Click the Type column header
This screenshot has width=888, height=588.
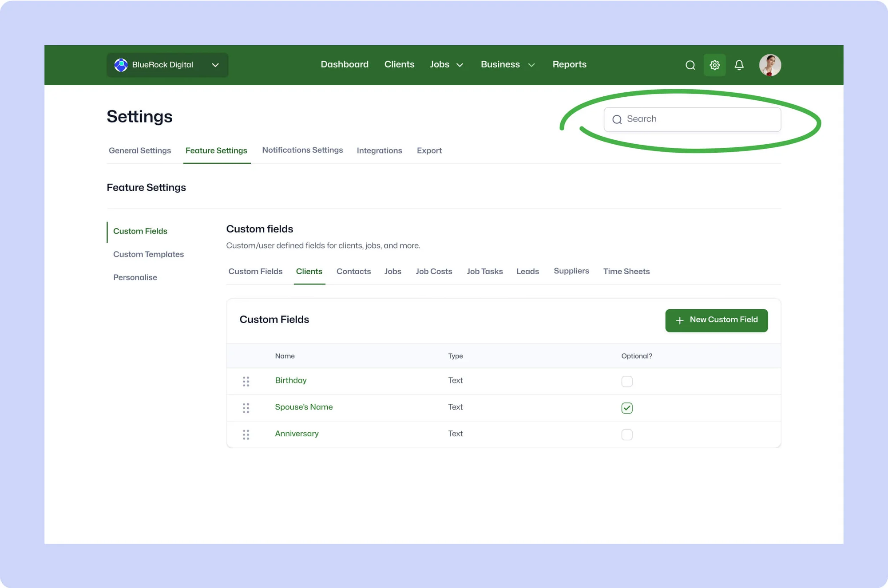[455, 356]
